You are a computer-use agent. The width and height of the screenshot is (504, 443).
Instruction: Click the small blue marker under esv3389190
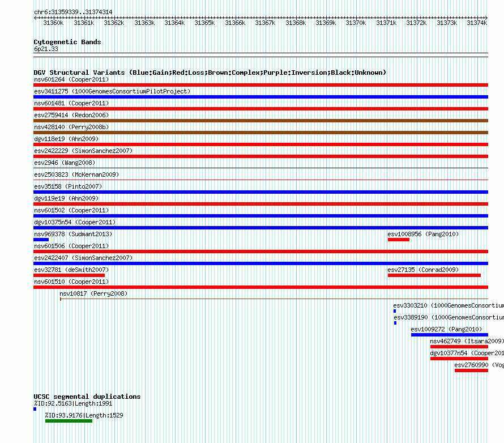point(395,323)
